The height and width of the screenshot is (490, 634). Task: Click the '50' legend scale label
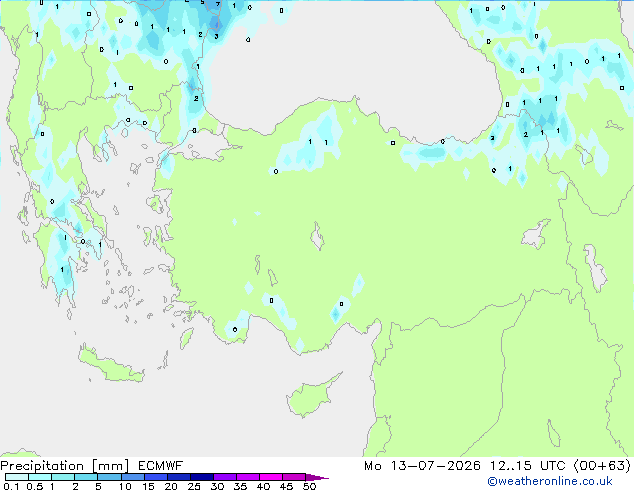coord(309,486)
